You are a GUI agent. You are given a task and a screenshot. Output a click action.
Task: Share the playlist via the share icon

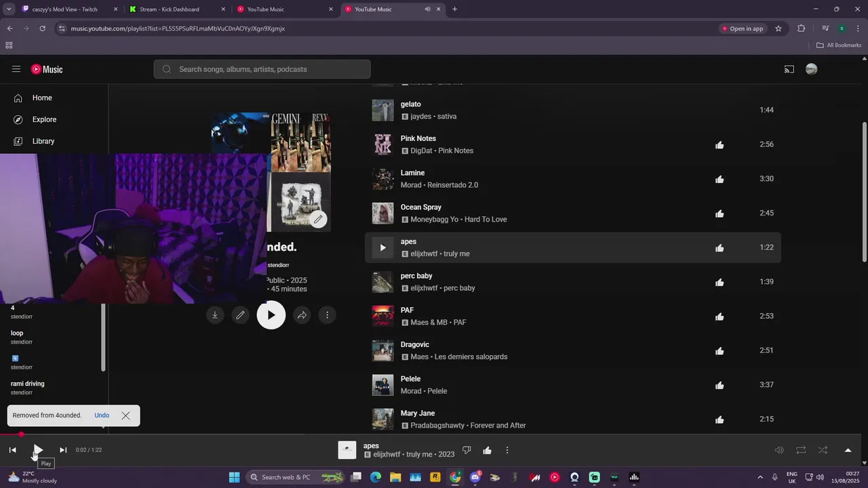click(x=302, y=315)
